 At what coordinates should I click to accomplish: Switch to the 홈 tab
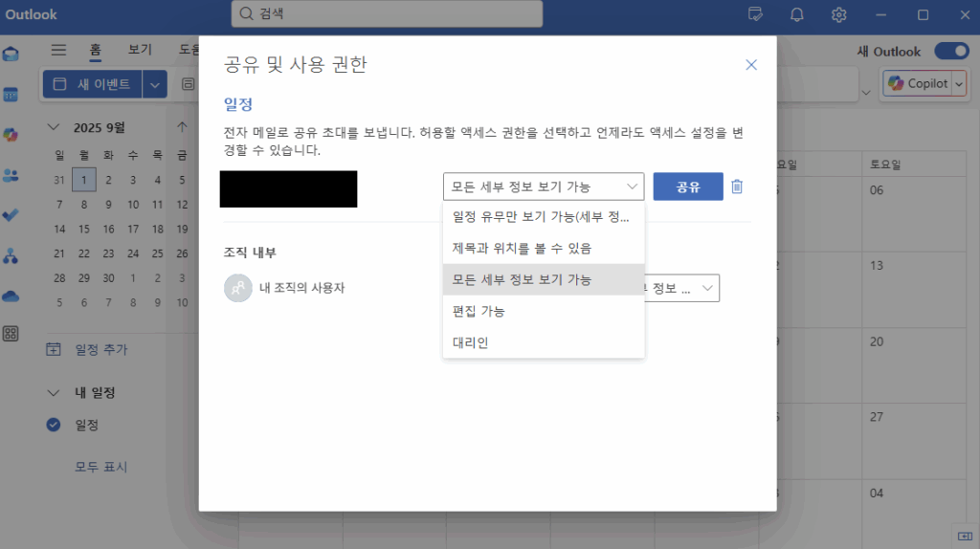tap(95, 50)
